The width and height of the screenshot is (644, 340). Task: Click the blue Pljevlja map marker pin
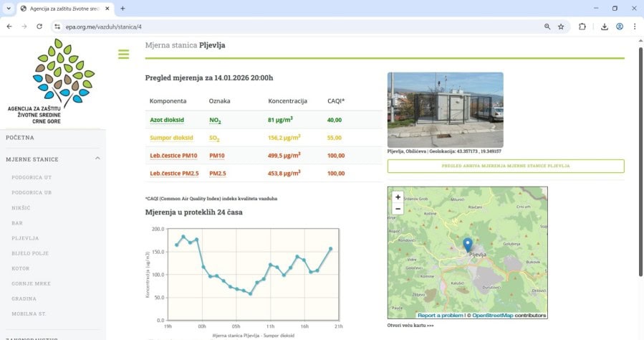468,245
